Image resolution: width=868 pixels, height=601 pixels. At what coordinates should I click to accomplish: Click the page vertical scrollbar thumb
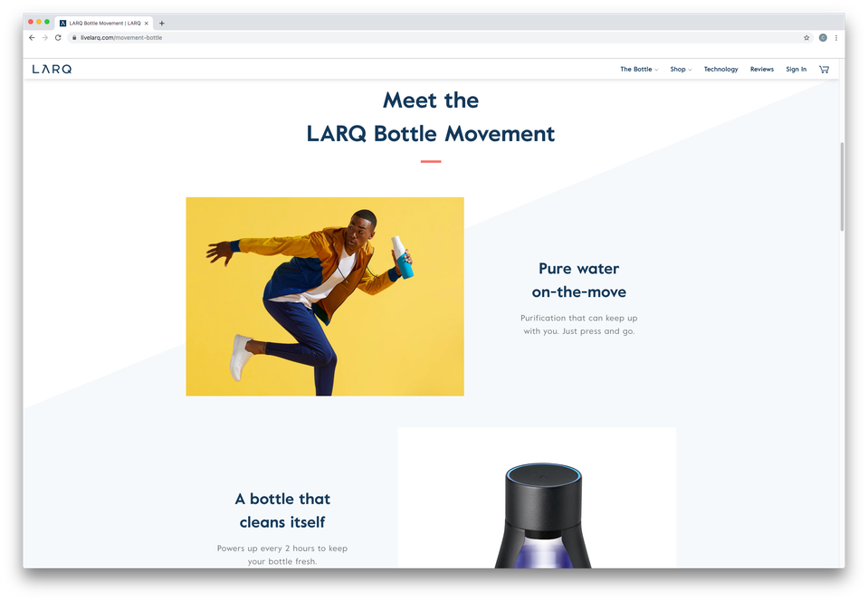point(842,186)
